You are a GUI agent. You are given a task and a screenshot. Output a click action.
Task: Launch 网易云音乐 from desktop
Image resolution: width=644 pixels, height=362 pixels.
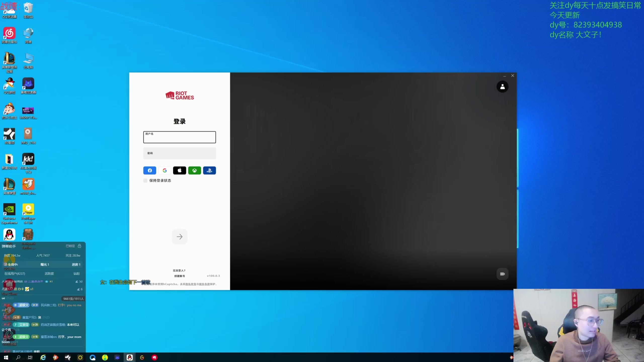(9, 35)
